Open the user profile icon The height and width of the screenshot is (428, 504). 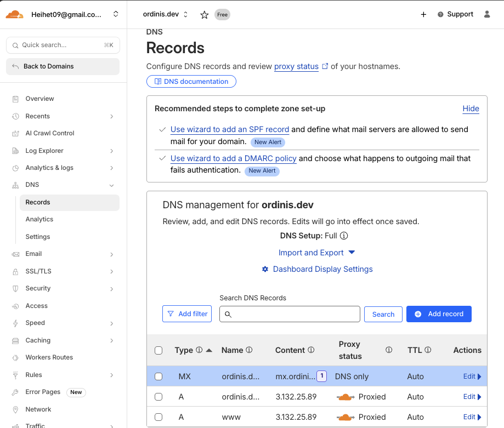(x=487, y=15)
